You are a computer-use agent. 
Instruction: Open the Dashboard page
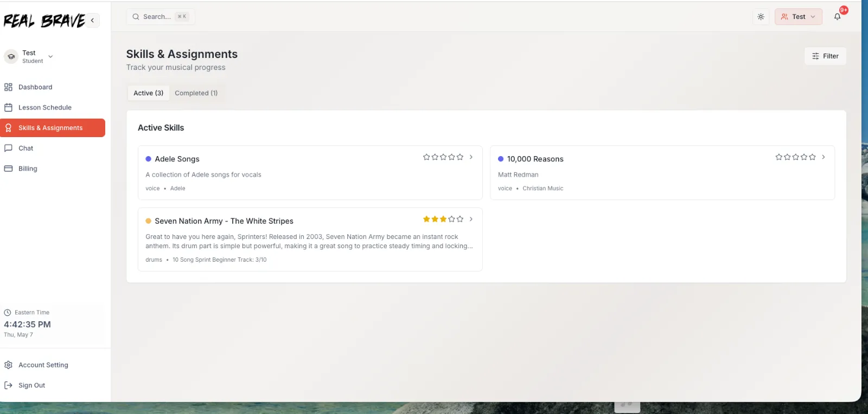pyautogui.click(x=53, y=87)
